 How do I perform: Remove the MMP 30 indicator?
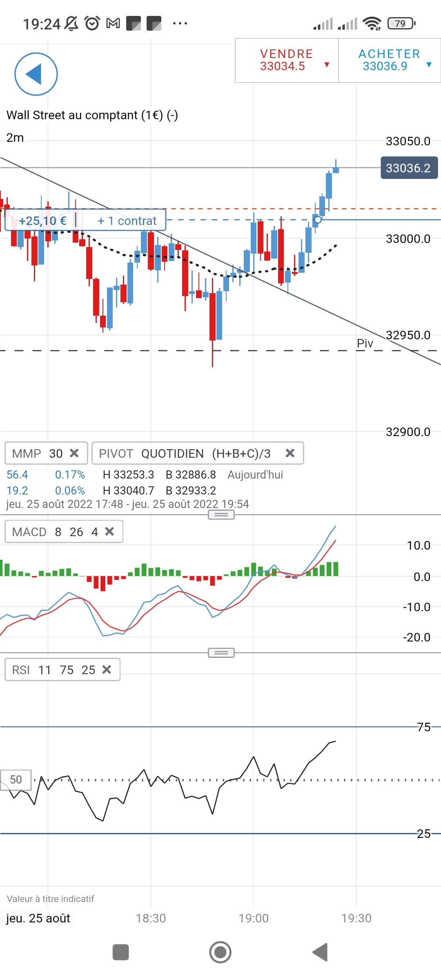pos(74,453)
